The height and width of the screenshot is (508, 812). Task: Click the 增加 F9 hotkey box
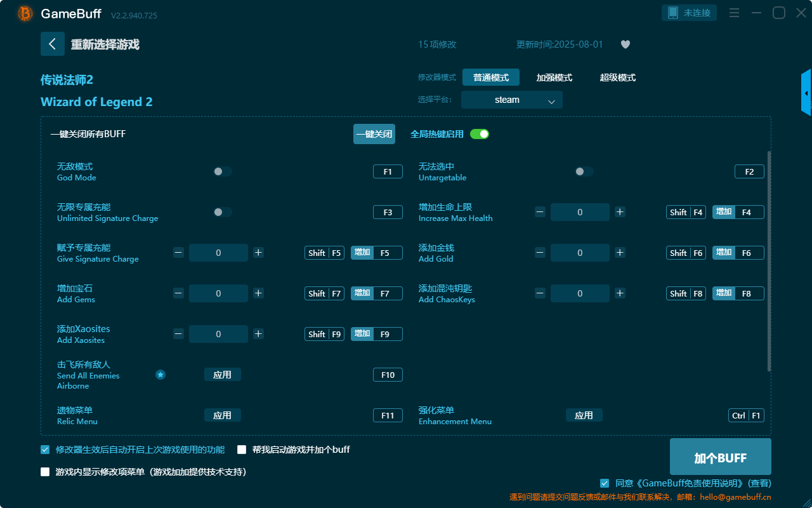click(x=377, y=334)
